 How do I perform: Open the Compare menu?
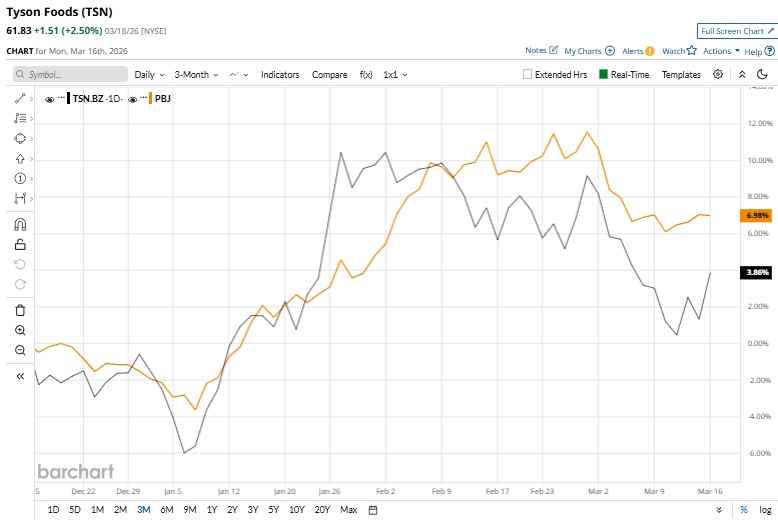coord(329,74)
